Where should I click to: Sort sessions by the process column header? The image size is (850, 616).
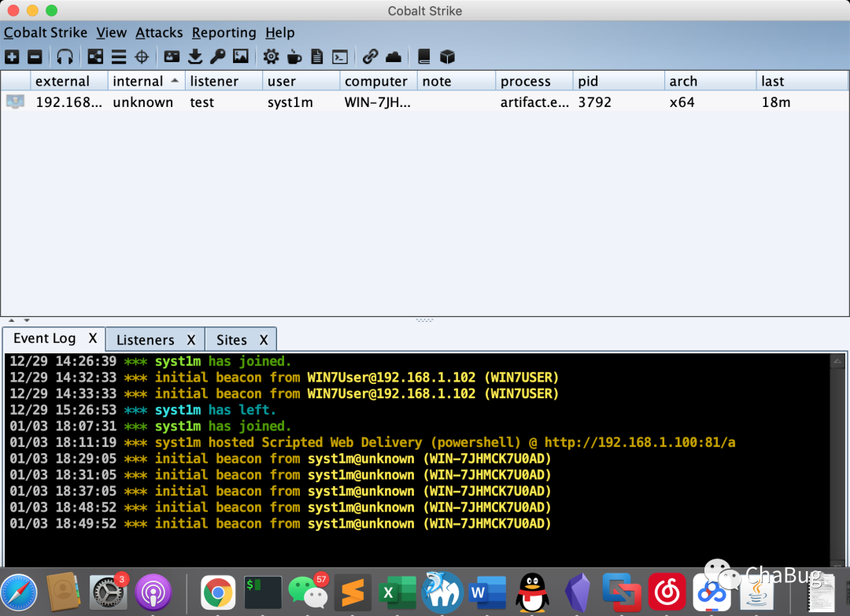(x=534, y=81)
